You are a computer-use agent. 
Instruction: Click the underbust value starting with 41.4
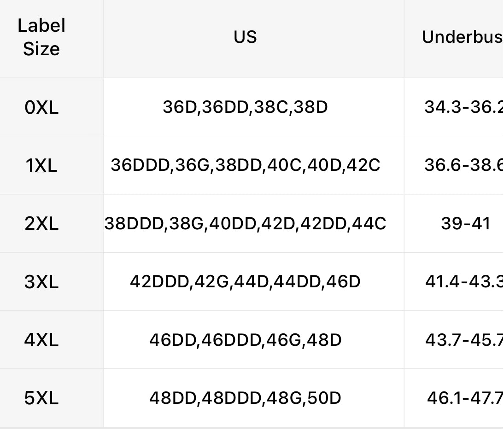pyautogui.click(x=463, y=281)
